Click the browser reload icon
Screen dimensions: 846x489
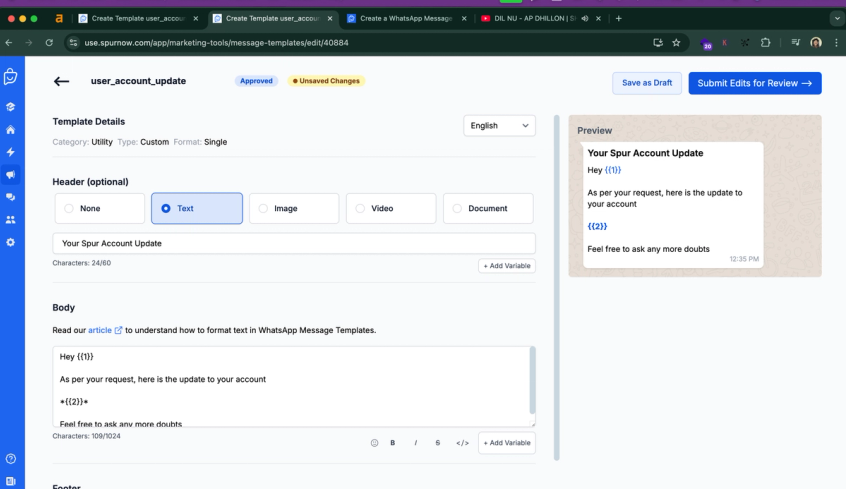point(49,43)
